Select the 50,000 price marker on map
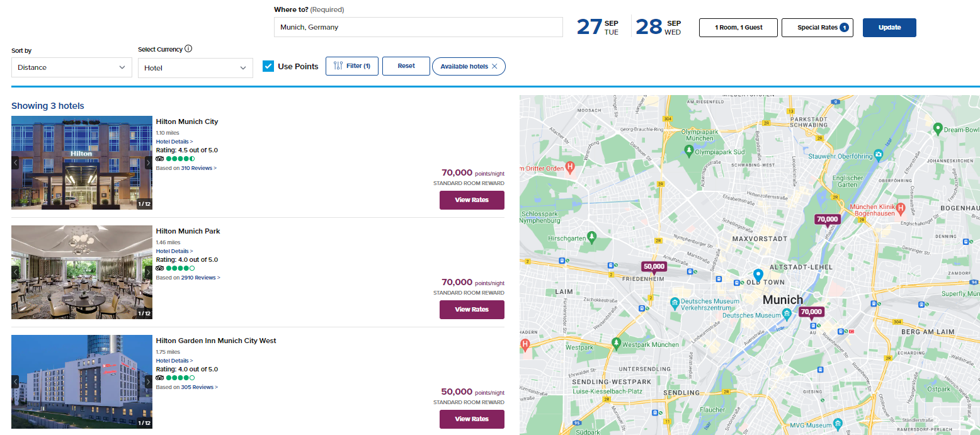 click(654, 268)
